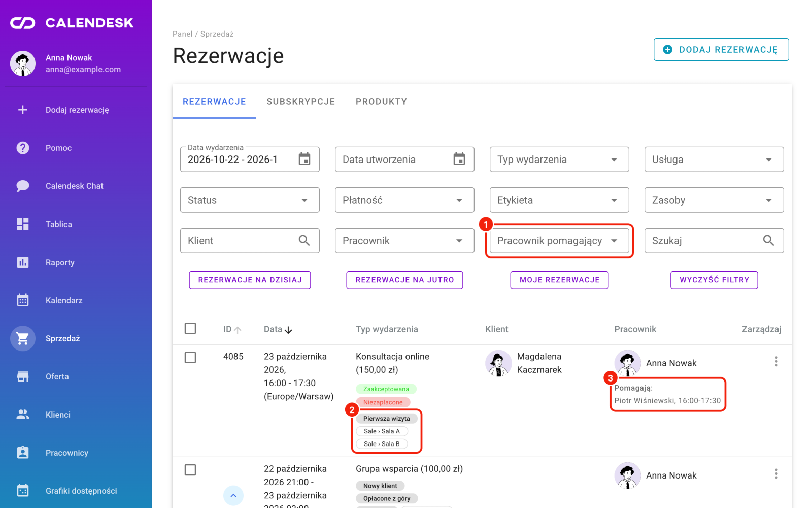Image resolution: width=812 pixels, height=508 pixels.
Task: Open the Klienci people icon
Action: pos(23,415)
